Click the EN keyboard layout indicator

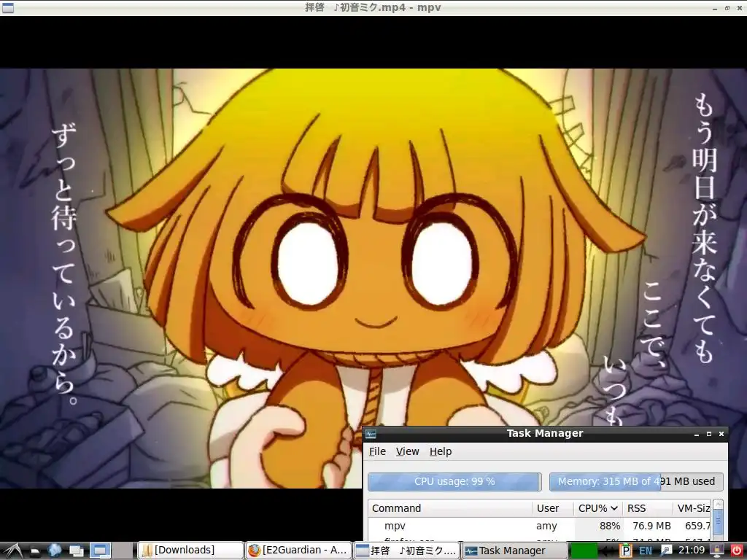coord(646,551)
